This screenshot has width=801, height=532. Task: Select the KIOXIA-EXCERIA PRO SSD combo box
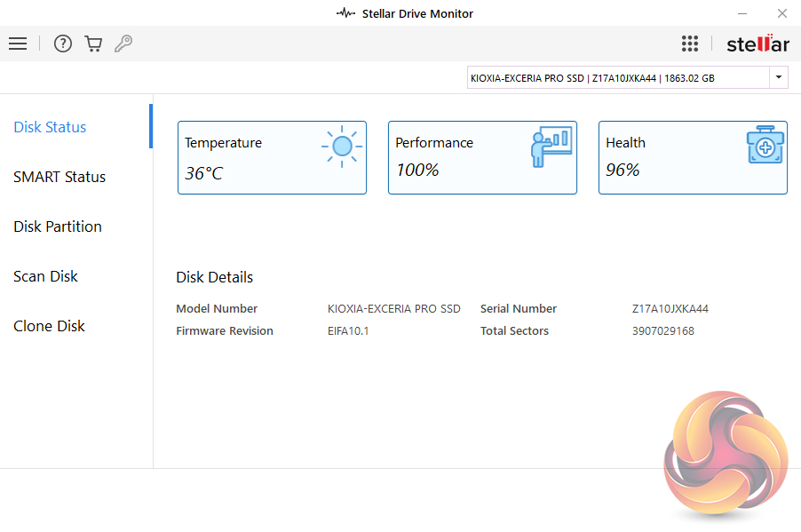618,78
